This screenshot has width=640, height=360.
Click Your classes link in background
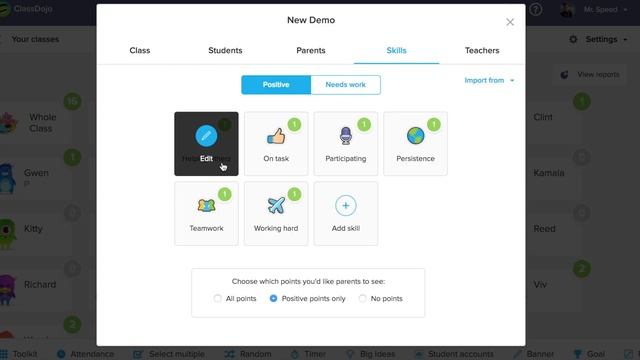pyautogui.click(x=35, y=39)
